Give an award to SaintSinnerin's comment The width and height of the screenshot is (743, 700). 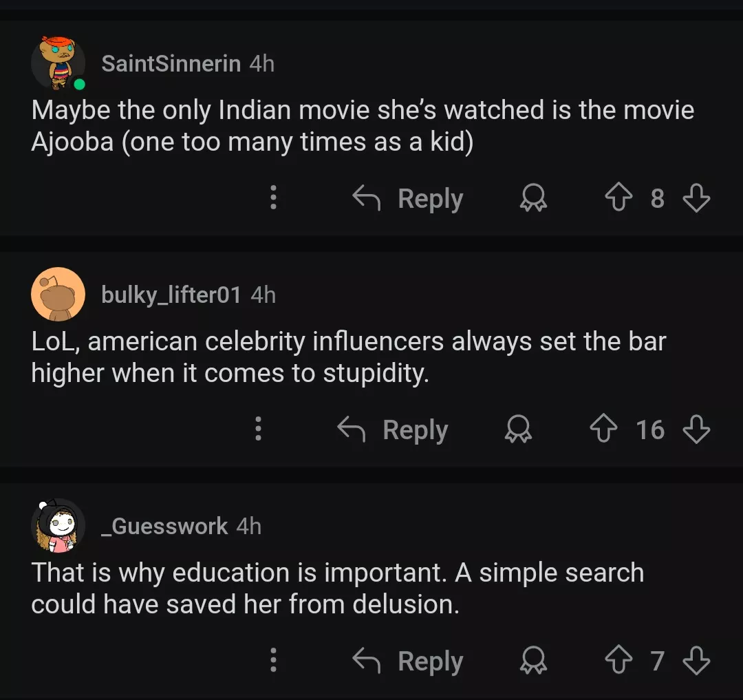click(532, 199)
